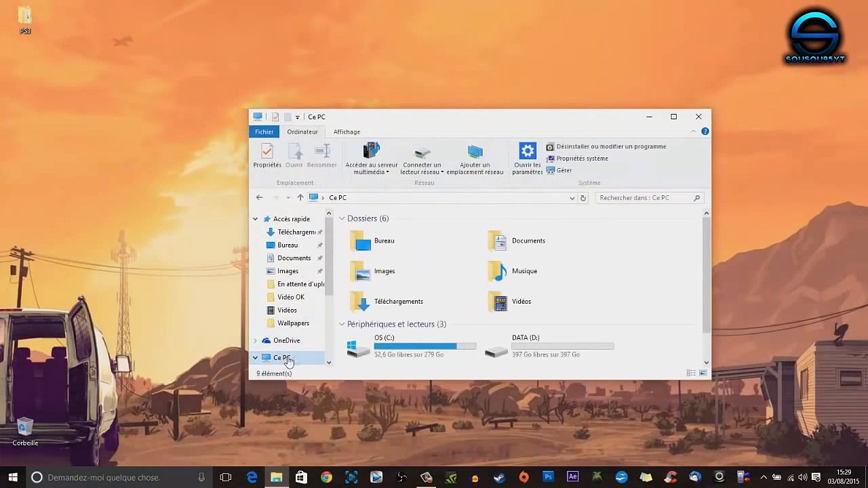Open the Fichier menu tab

coord(264,132)
